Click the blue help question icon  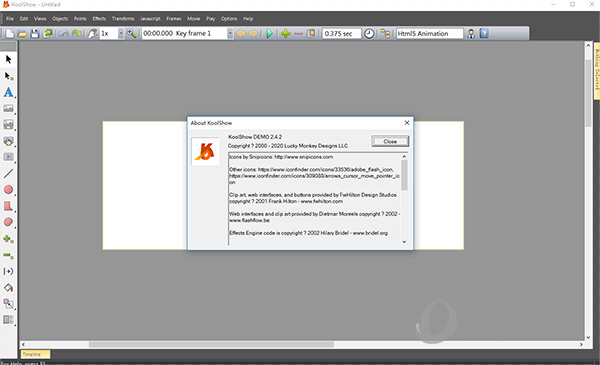click(484, 34)
